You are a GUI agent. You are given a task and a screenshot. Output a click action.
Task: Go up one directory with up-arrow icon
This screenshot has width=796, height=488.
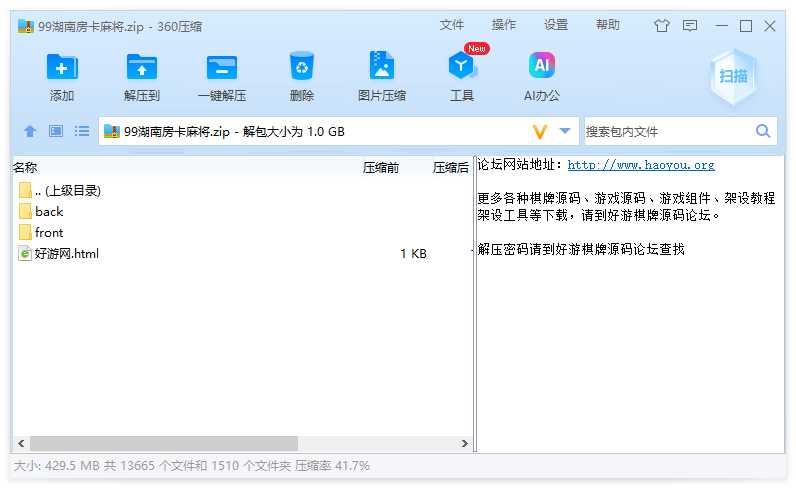click(30, 132)
